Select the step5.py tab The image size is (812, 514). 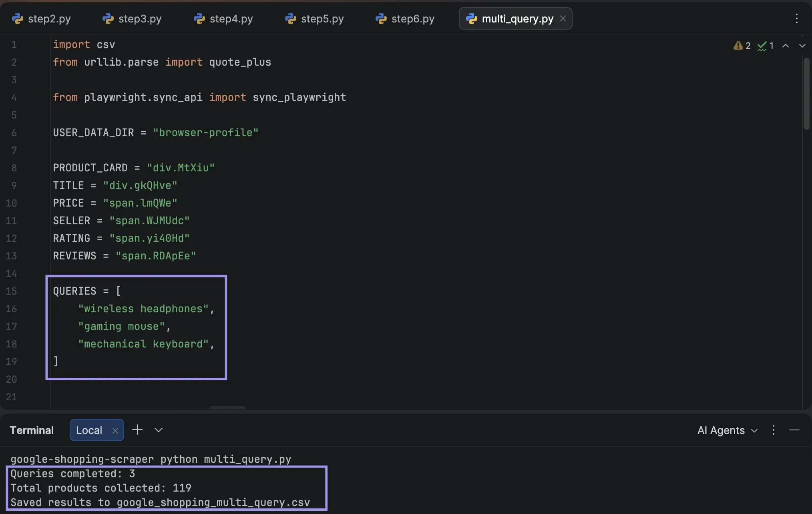coord(314,19)
